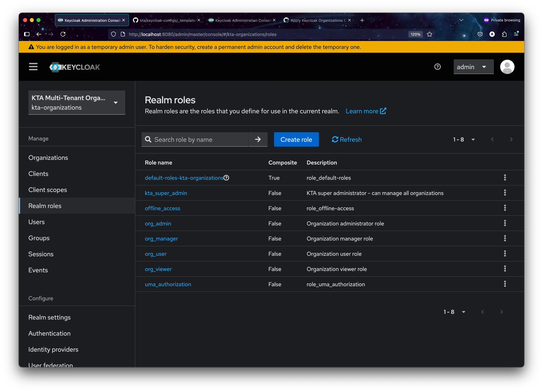
Task: Open the admin account dropdown
Action: 473,67
